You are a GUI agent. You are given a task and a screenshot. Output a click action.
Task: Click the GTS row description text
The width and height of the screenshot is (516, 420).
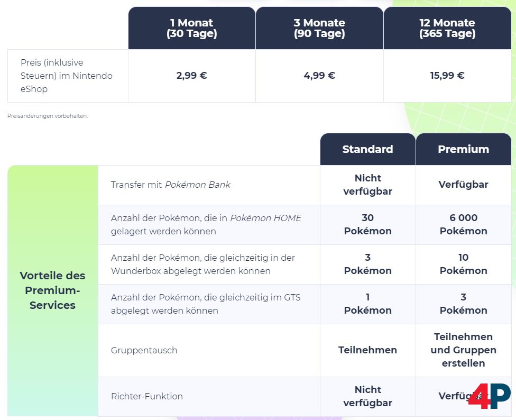(206, 304)
